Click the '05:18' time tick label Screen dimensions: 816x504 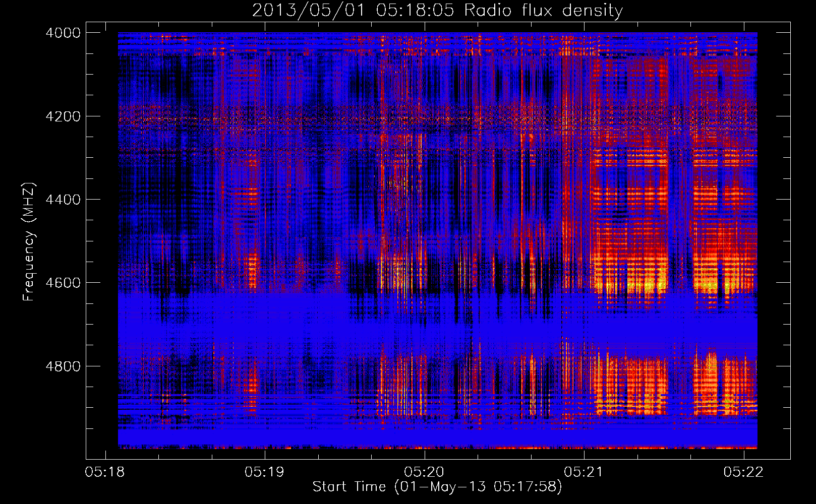(105, 472)
